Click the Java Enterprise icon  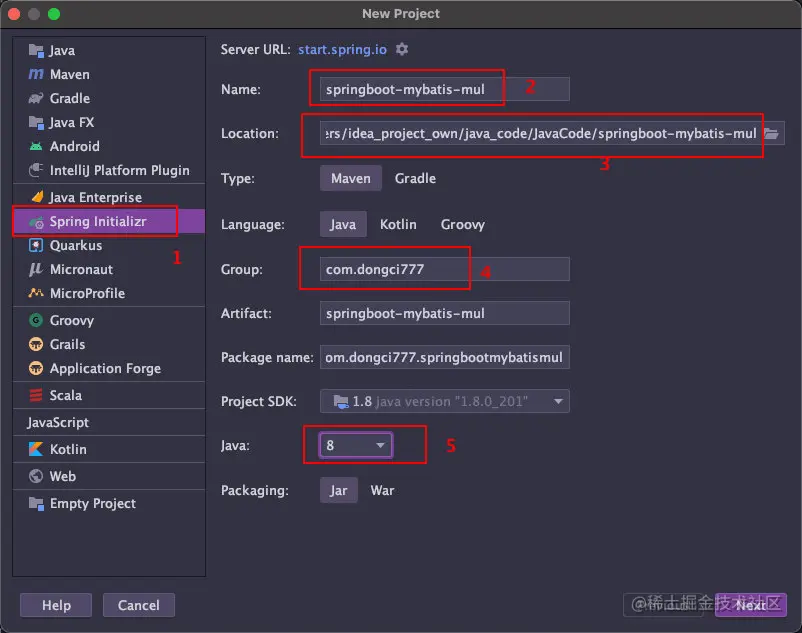37,197
